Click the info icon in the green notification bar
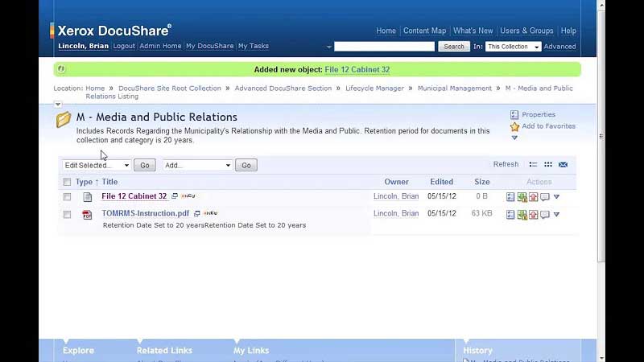This screenshot has width=644, height=362. click(61, 69)
